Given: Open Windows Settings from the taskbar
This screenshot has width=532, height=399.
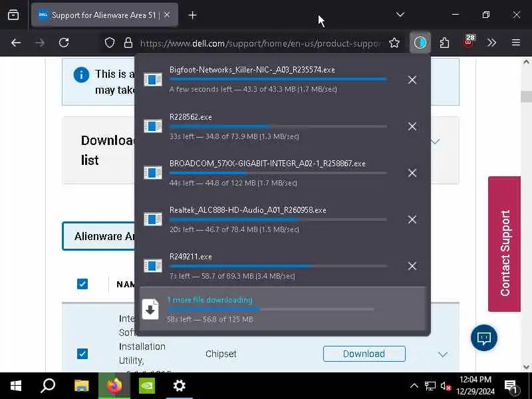Looking at the screenshot, I should [x=179, y=386].
